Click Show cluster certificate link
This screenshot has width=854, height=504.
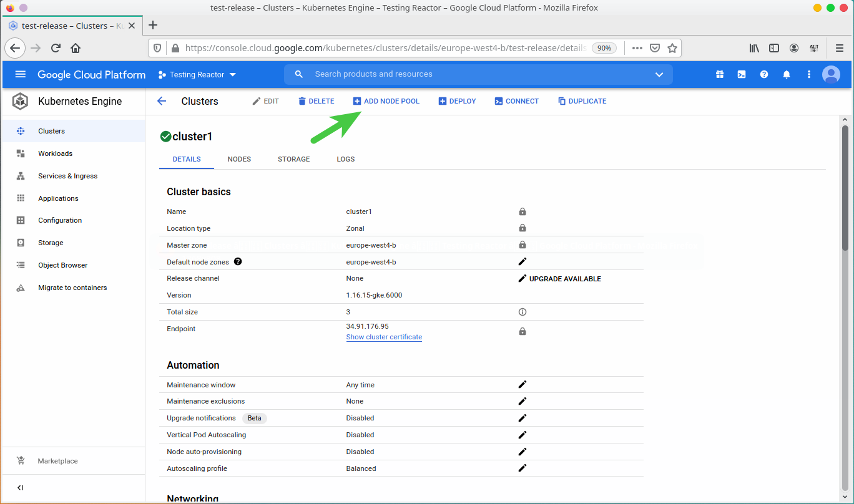384,337
